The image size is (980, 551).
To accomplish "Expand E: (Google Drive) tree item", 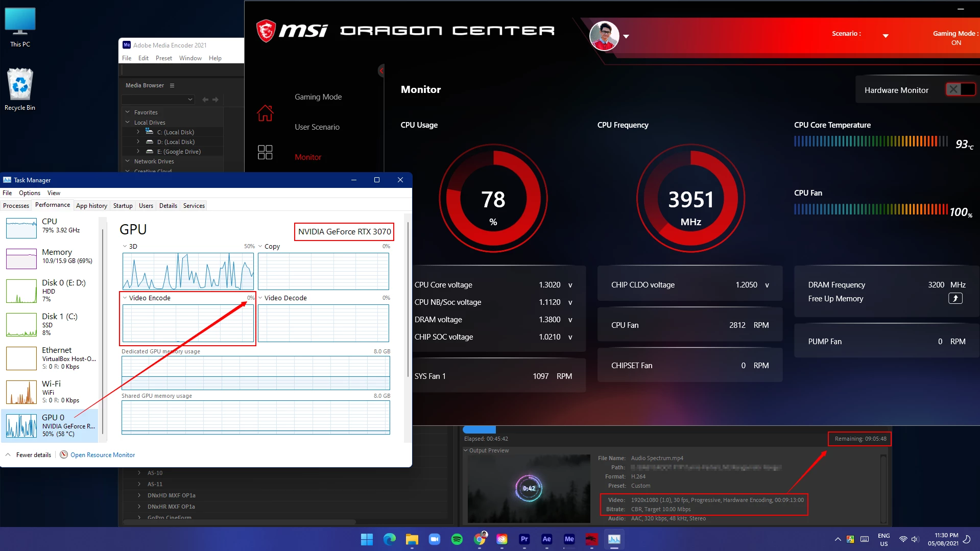I will (138, 151).
